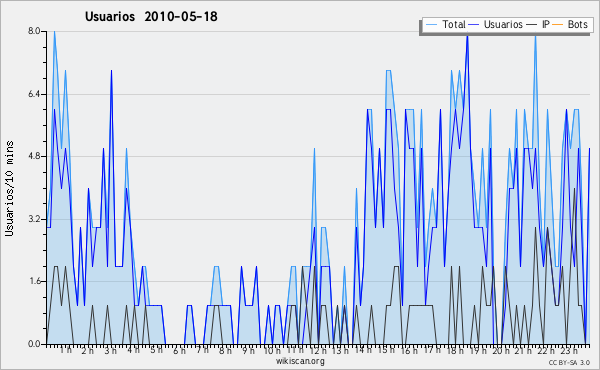Click the '6 h' x-axis label
Screen dimensions: 600x370
point(179,351)
